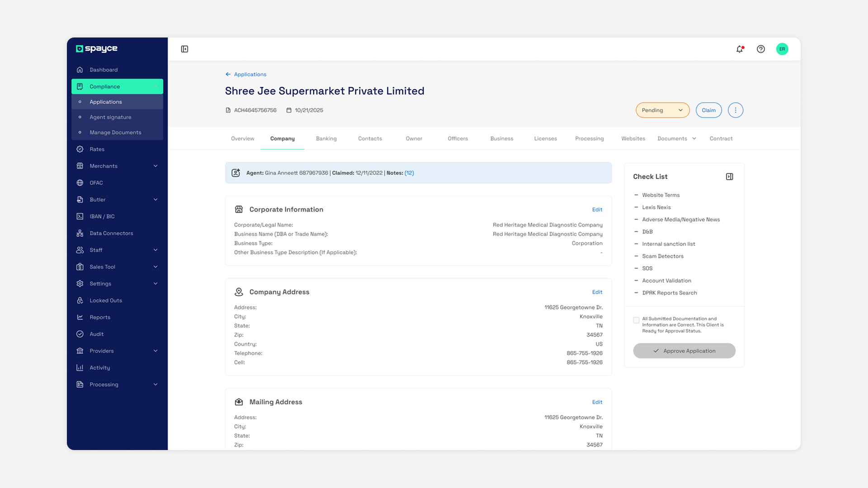Screen dimensions: 868x488
Task: Select the OFAC globe icon in sidebar
Action: click(80, 183)
